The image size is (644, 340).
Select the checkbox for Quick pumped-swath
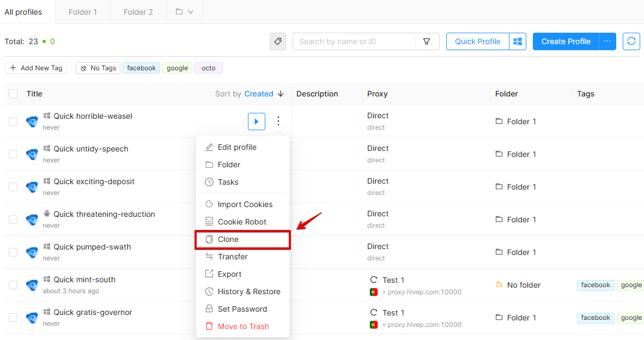[13, 252]
